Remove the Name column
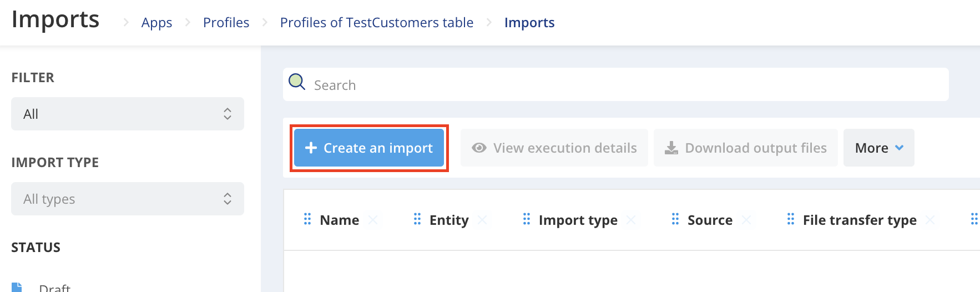Screen dimensions: 980x292 tap(373, 220)
